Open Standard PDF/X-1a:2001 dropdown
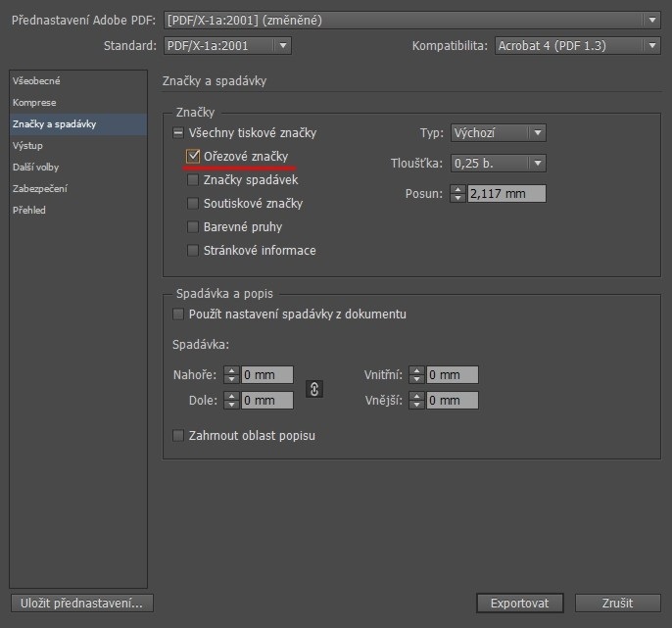Image resolution: width=672 pixels, height=628 pixels. click(x=227, y=46)
